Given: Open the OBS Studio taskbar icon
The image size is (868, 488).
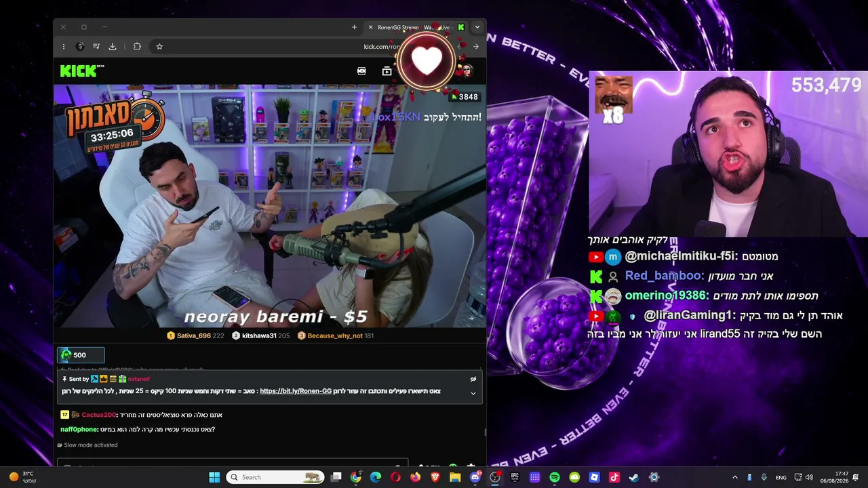Looking at the screenshot, I should coord(495,477).
